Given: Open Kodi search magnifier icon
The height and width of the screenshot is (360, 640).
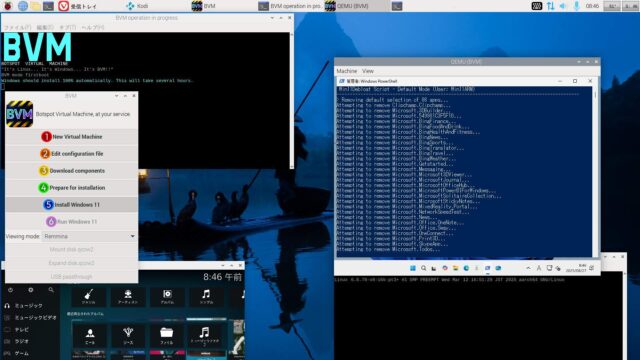Looking at the screenshot, I should [x=51, y=290].
